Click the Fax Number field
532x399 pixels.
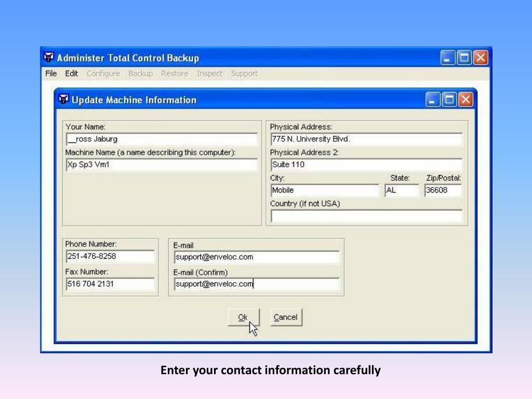[110, 284]
